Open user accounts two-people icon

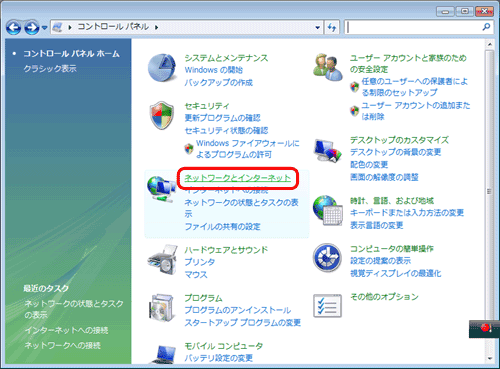click(328, 67)
